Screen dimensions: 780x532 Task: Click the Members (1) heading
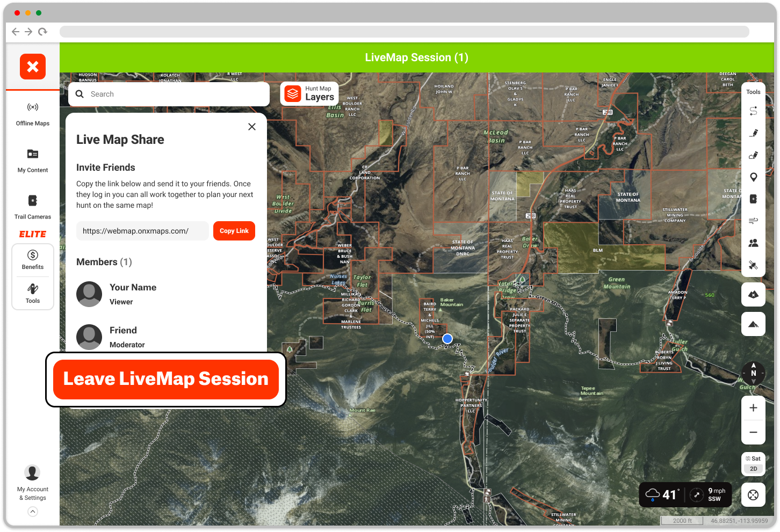click(x=104, y=262)
